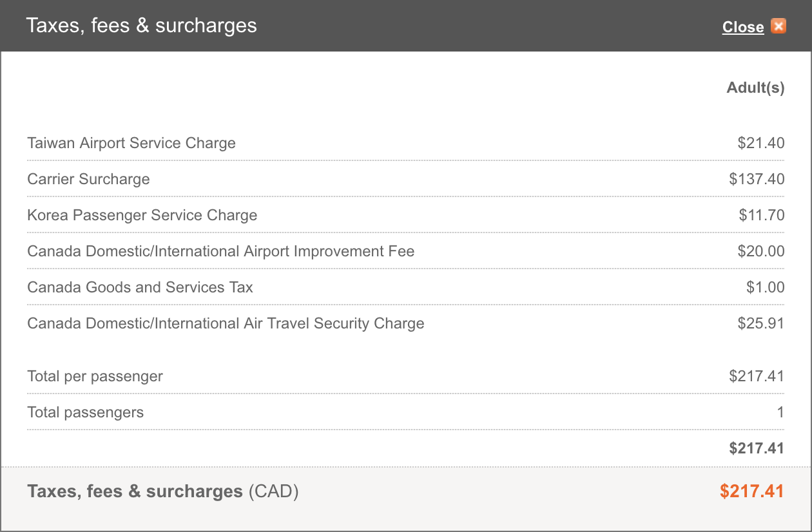The width and height of the screenshot is (812, 532).
Task: Click the Close link in header
Action: 743,27
